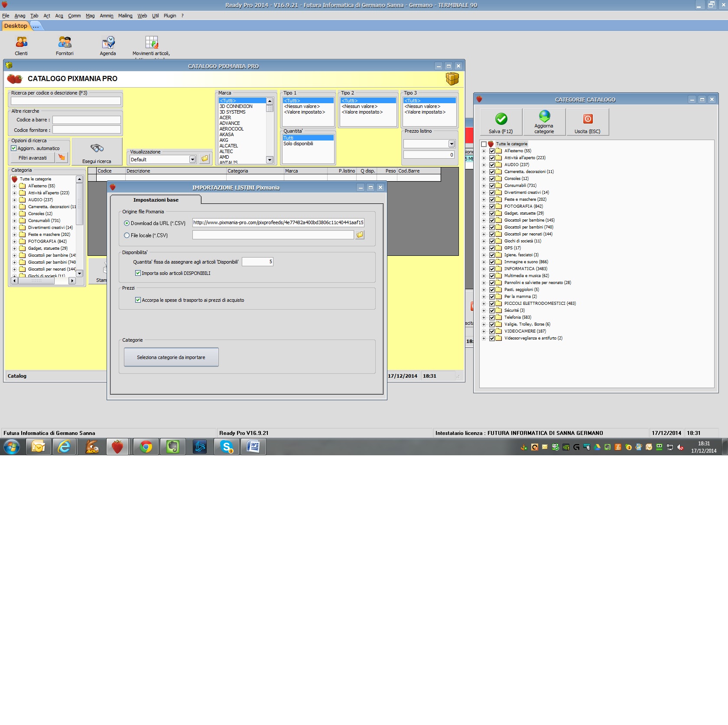Image resolution: width=728 pixels, height=725 pixels.
Task: Expand AUDIO (237) in left Categoria tree
Action: [x=14, y=200]
